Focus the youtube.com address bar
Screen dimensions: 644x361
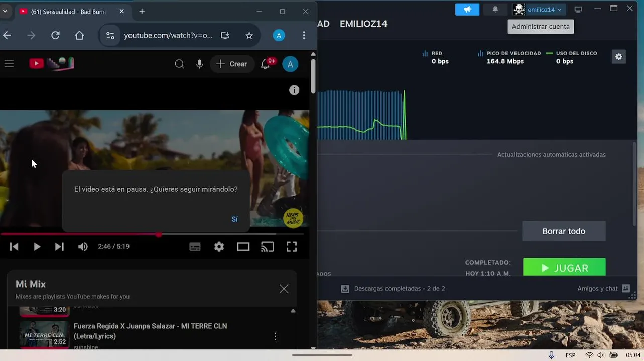(168, 35)
